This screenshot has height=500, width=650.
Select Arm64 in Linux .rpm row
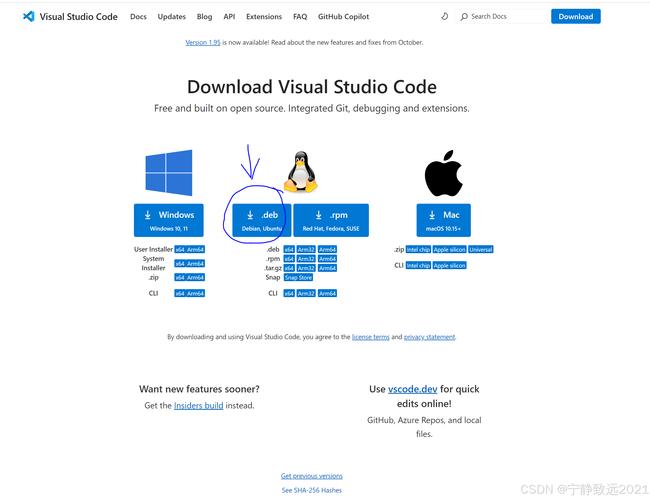327,259
